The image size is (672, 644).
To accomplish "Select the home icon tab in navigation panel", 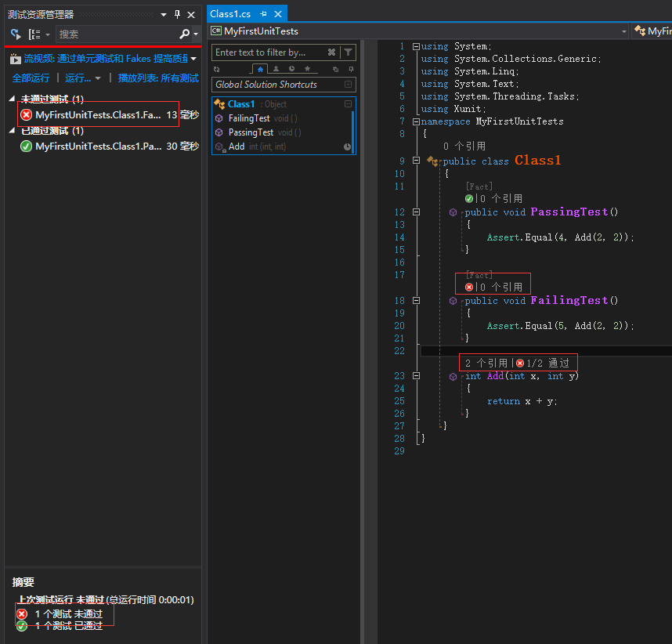I will [262, 69].
